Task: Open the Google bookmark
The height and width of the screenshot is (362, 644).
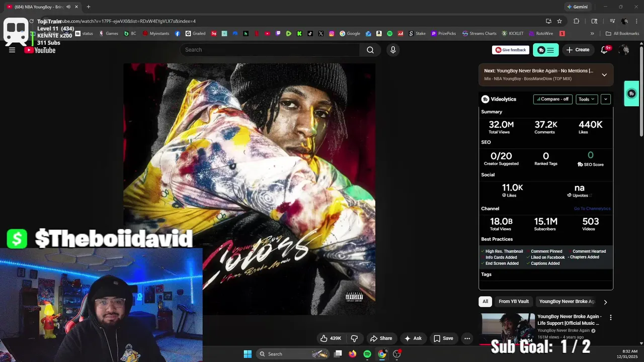Action: 350,34
